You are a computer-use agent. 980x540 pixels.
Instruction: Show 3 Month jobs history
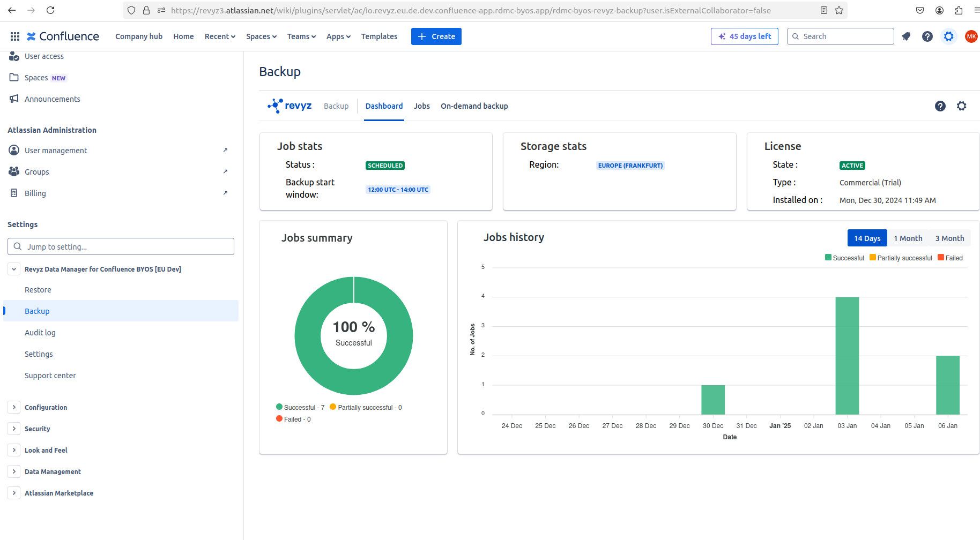tap(949, 238)
